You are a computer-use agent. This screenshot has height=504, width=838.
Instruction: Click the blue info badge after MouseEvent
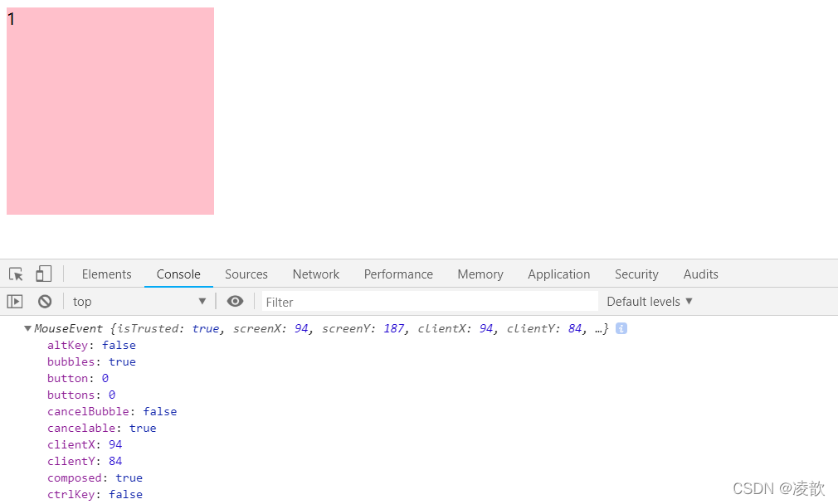pyautogui.click(x=621, y=328)
